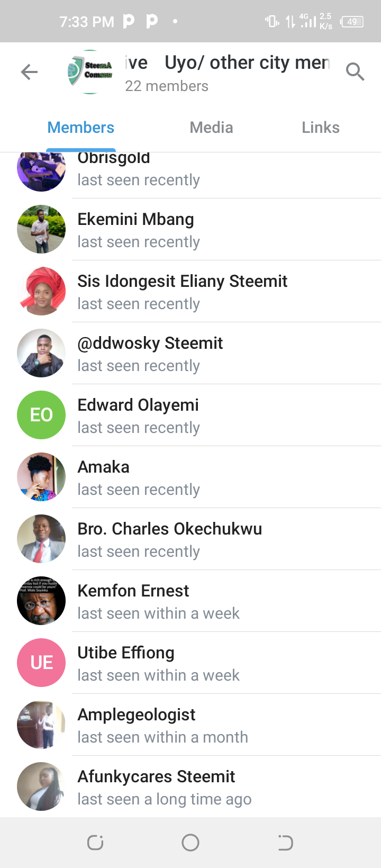
Task: Tap Edward Olayemi's green EO avatar
Action: pos(41,415)
